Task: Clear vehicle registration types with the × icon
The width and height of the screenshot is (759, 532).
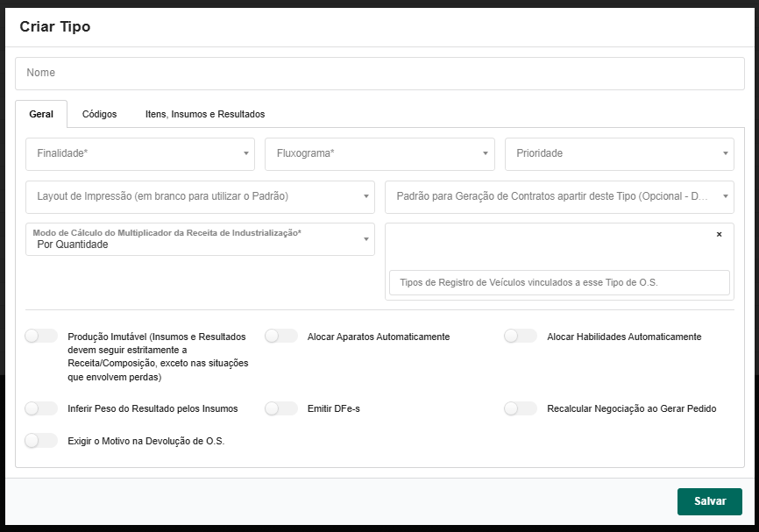Action: point(719,235)
